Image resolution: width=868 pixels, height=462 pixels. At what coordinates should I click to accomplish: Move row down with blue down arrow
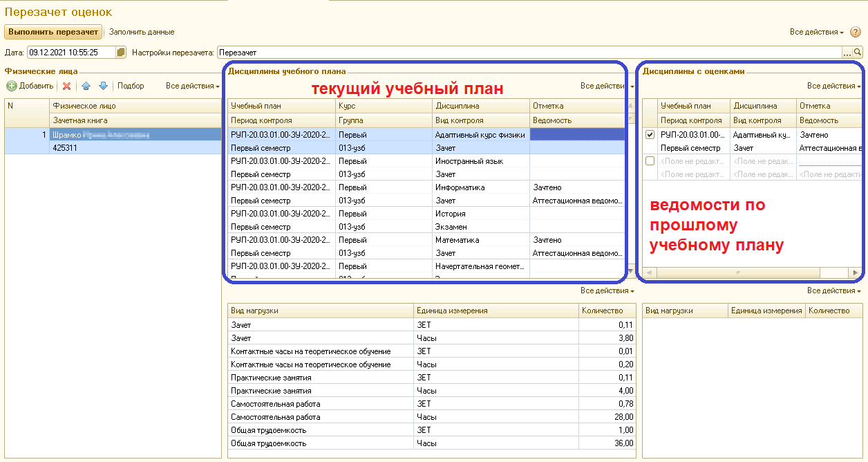(103, 86)
